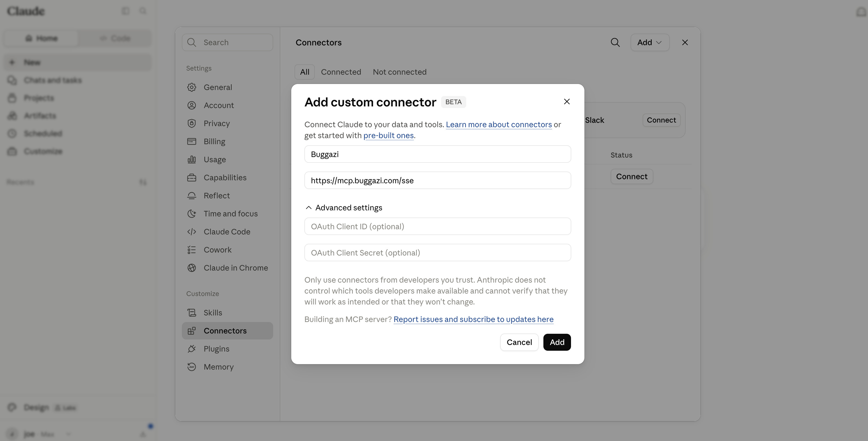Viewport: 868px width, 441px height.
Task: Open Privacy settings
Action: pyautogui.click(x=228, y=123)
